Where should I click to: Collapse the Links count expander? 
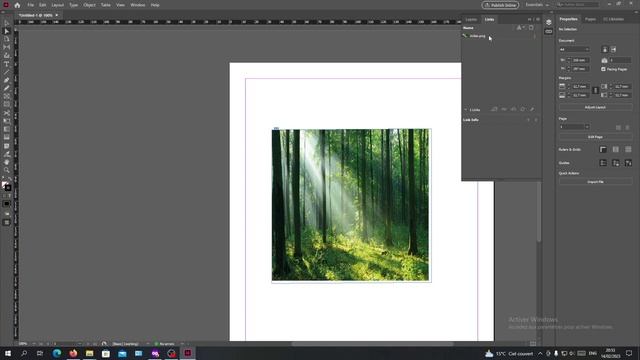465,110
